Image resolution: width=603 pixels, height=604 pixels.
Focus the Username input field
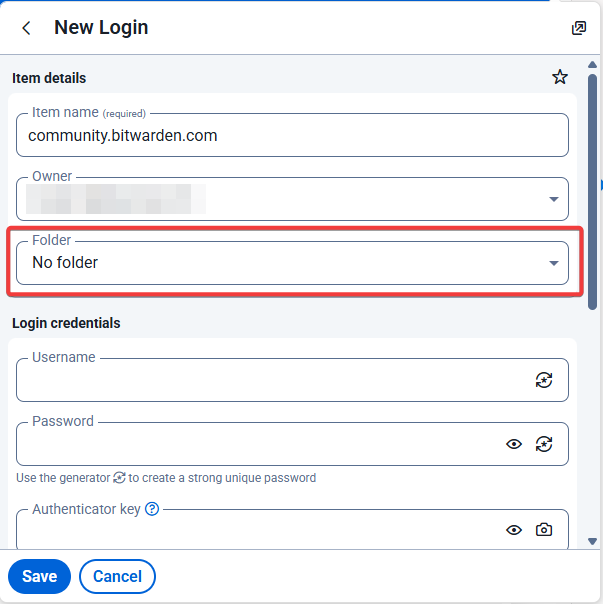point(275,380)
